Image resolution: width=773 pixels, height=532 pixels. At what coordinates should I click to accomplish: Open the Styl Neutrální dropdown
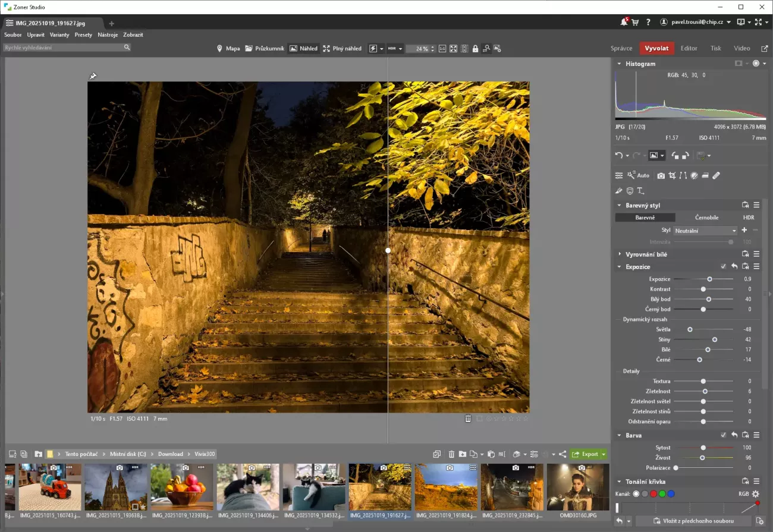coord(705,231)
